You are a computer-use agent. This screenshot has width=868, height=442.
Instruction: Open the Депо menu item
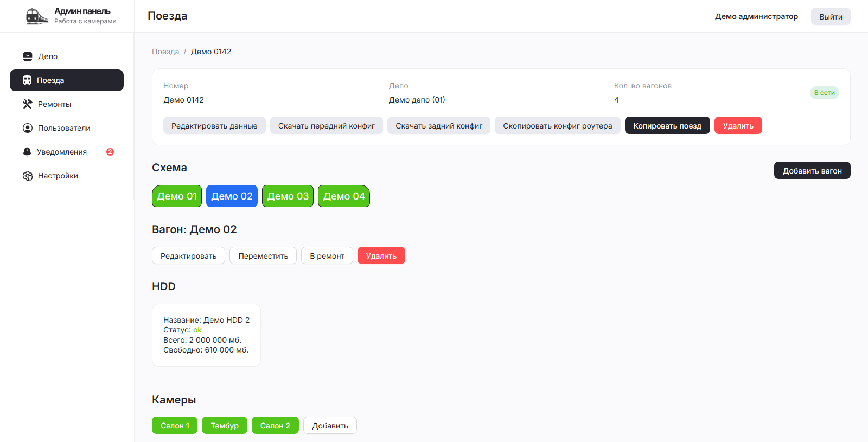(67, 56)
